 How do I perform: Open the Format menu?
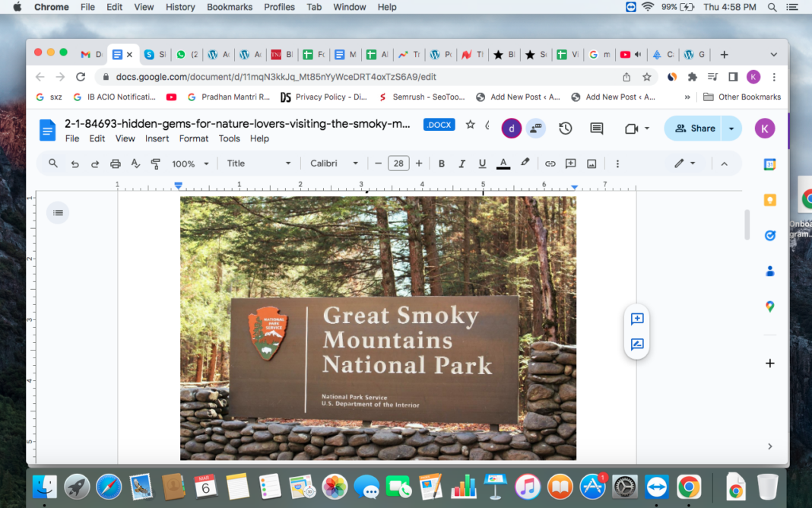[x=194, y=138]
